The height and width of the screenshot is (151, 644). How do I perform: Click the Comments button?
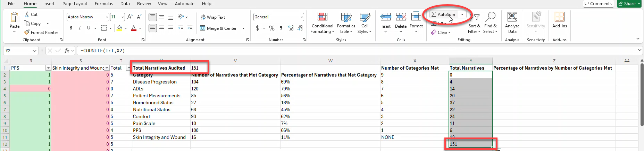(x=598, y=4)
